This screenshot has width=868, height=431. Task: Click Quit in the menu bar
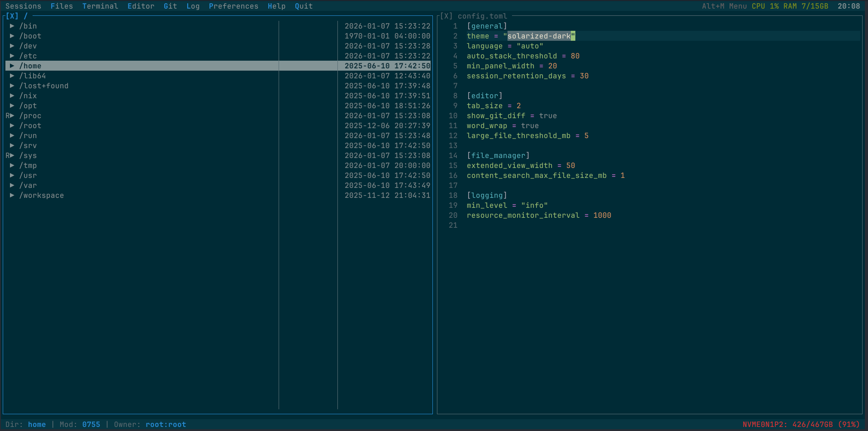[303, 6]
